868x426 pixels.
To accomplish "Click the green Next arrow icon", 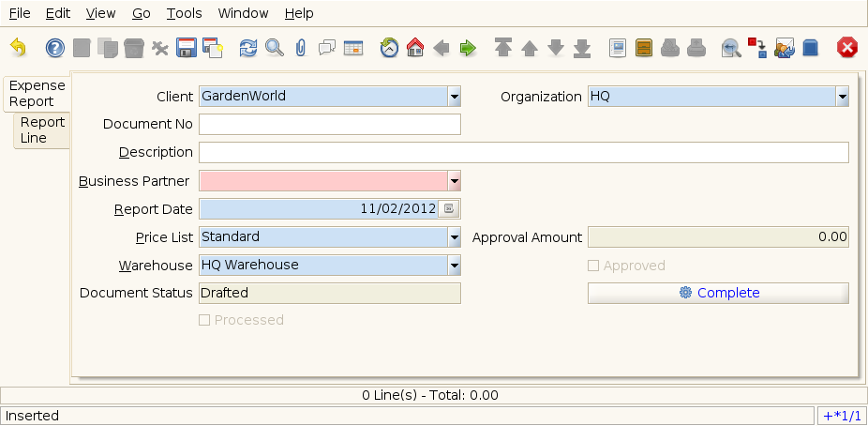I will 468,47.
